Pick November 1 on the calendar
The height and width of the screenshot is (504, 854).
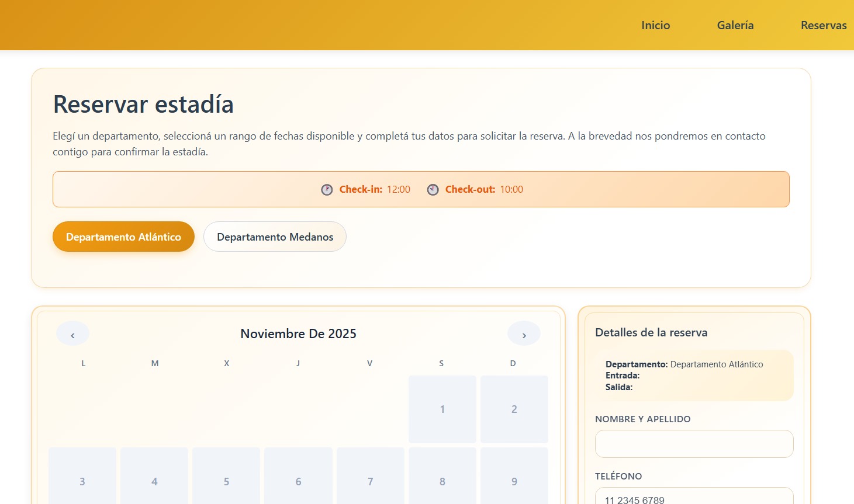coord(442,409)
